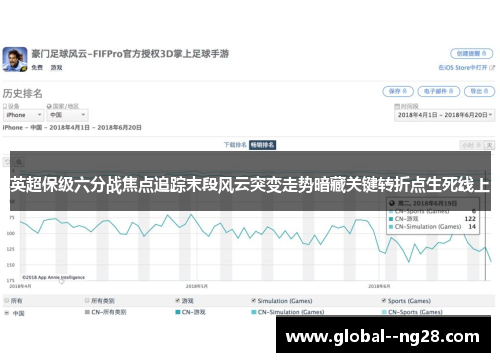
Task: Click the CN-所有类别 grey color swatch
Action: point(87,312)
